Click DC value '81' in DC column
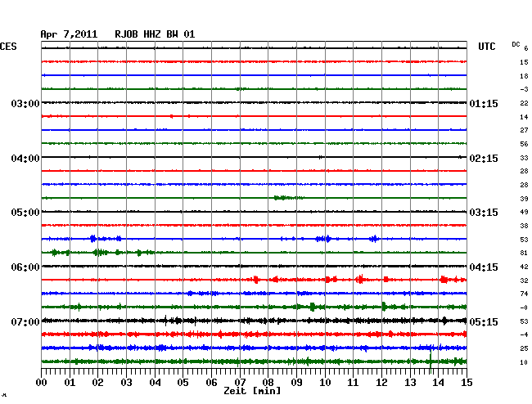 pyautogui.click(x=524, y=253)
